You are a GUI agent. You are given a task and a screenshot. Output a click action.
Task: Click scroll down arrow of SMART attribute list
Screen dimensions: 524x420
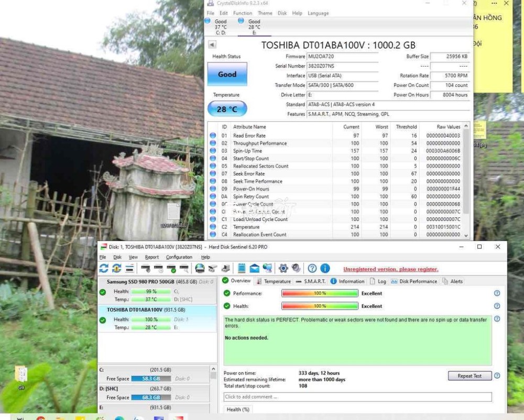coord(466,235)
